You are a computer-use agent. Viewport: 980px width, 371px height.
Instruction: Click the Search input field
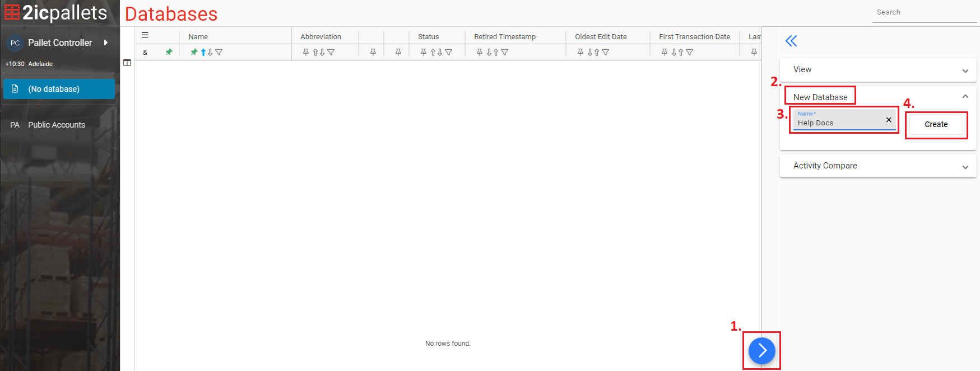click(x=923, y=12)
